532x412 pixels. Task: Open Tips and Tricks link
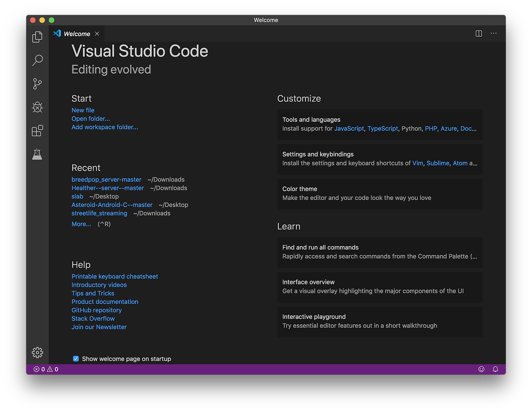93,294
